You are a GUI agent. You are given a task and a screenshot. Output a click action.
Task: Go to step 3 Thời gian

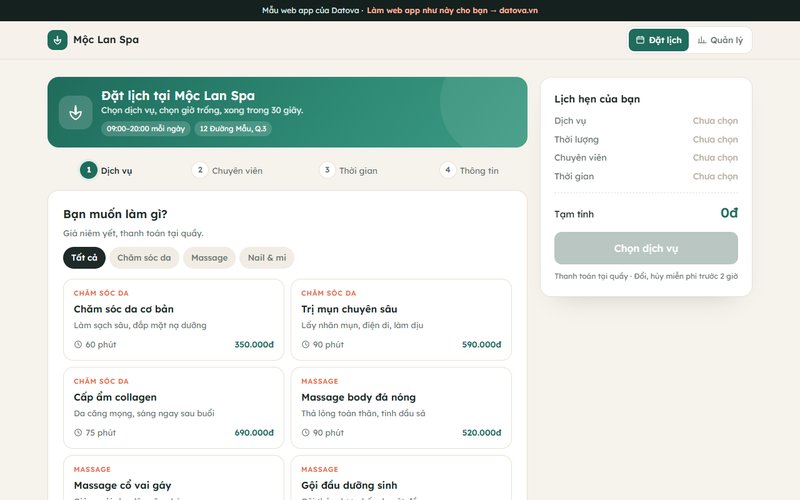[x=349, y=170]
